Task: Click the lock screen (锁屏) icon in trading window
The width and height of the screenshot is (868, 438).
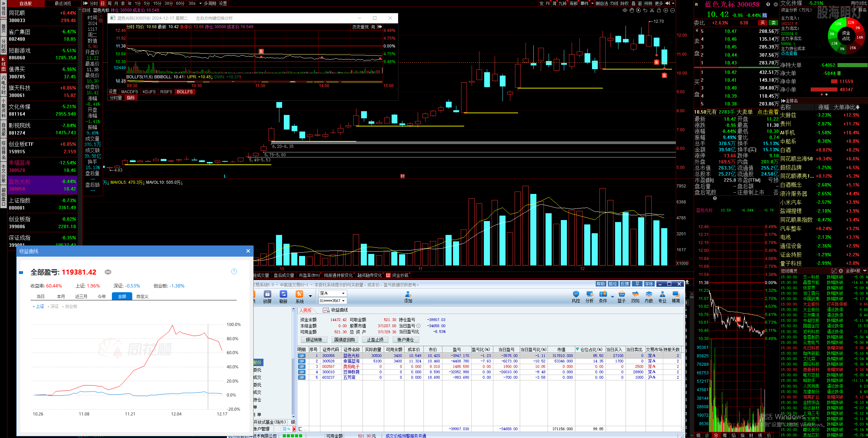Action: (268, 296)
